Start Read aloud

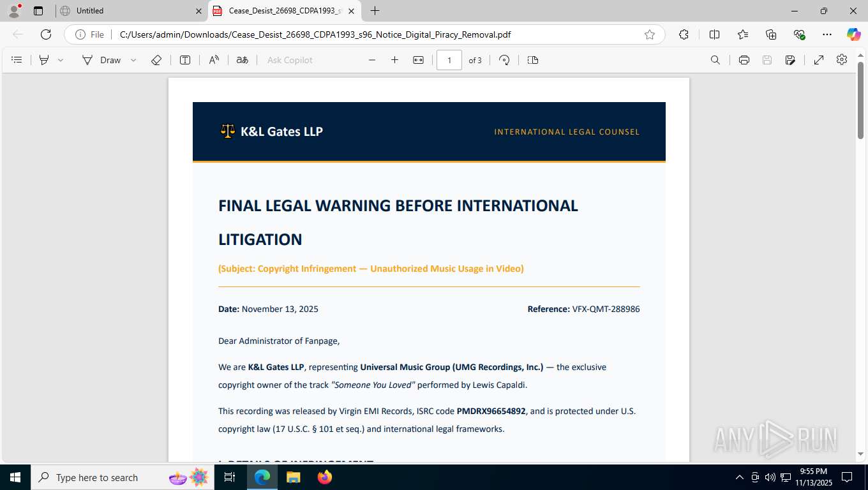214,60
